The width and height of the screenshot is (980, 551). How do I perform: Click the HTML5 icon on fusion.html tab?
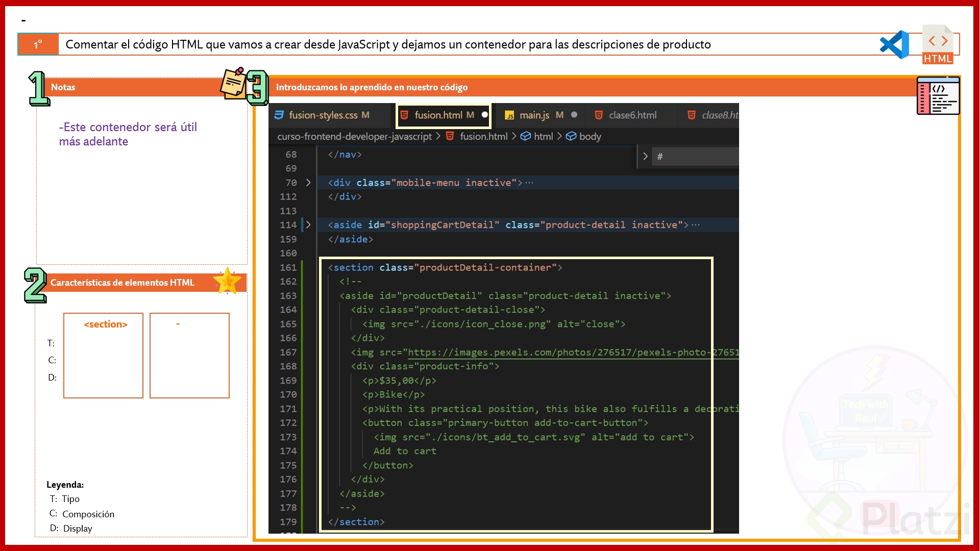[x=404, y=115]
